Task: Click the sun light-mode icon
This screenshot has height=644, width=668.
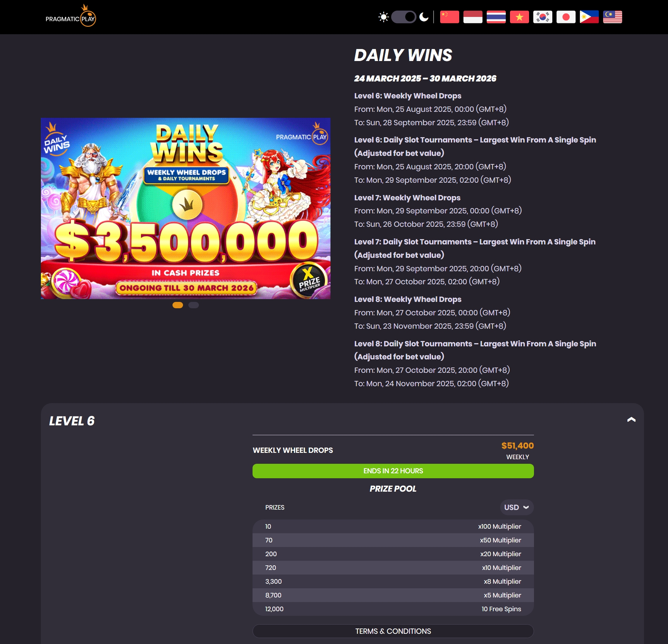Action: (x=383, y=17)
